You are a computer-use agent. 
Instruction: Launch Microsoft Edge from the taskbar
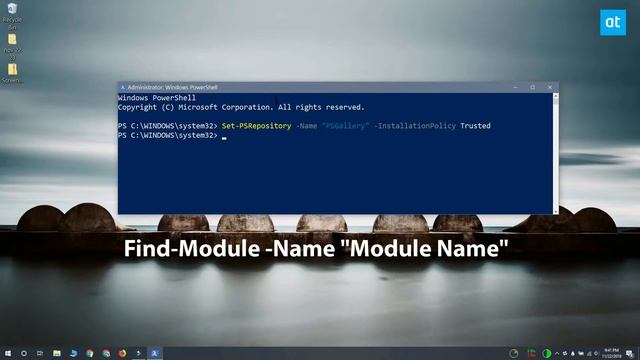point(73,353)
